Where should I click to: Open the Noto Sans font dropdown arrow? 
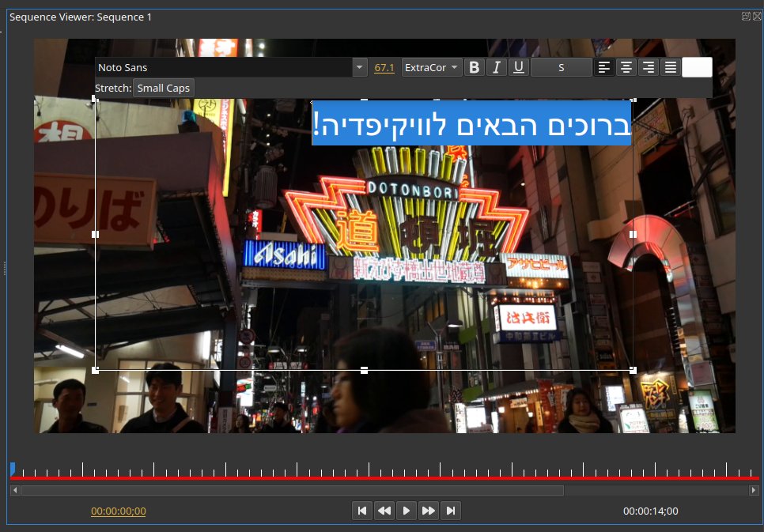360,67
